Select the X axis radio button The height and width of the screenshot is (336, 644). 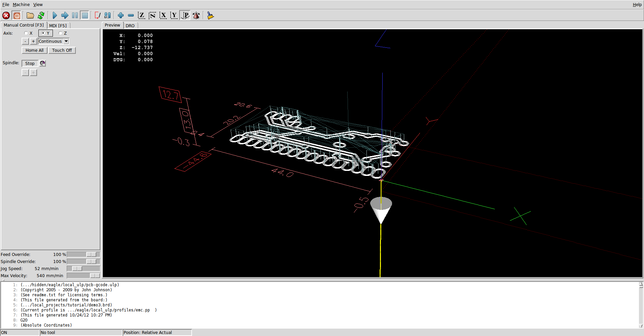(26, 33)
